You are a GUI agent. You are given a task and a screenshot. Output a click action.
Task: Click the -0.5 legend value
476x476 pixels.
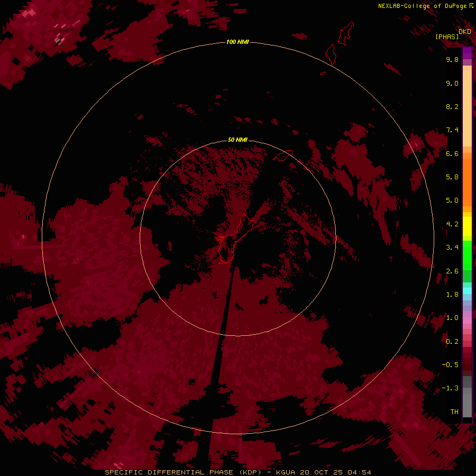click(450, 365)
